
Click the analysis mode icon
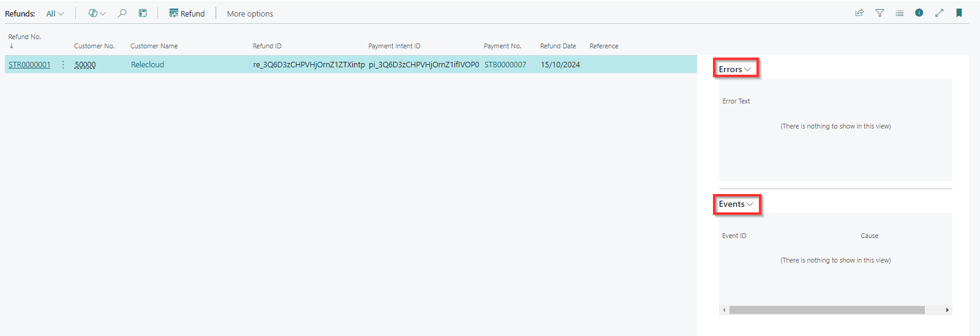tap(143, 13)
